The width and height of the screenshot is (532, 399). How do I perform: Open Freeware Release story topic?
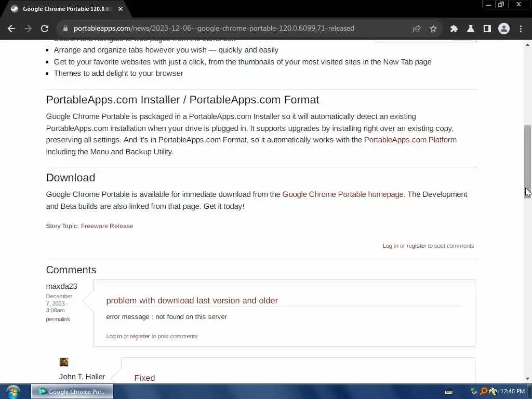[x=107, y=226]
